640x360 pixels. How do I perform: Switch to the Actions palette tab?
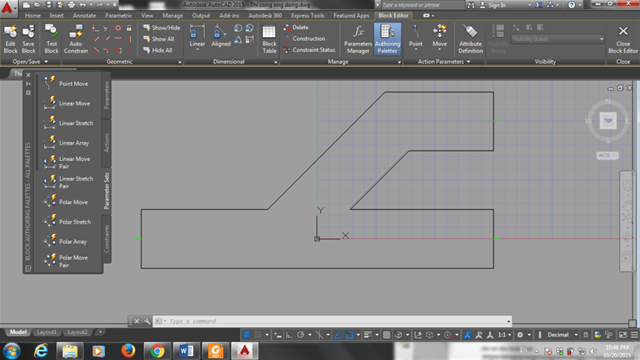(107, 143)
